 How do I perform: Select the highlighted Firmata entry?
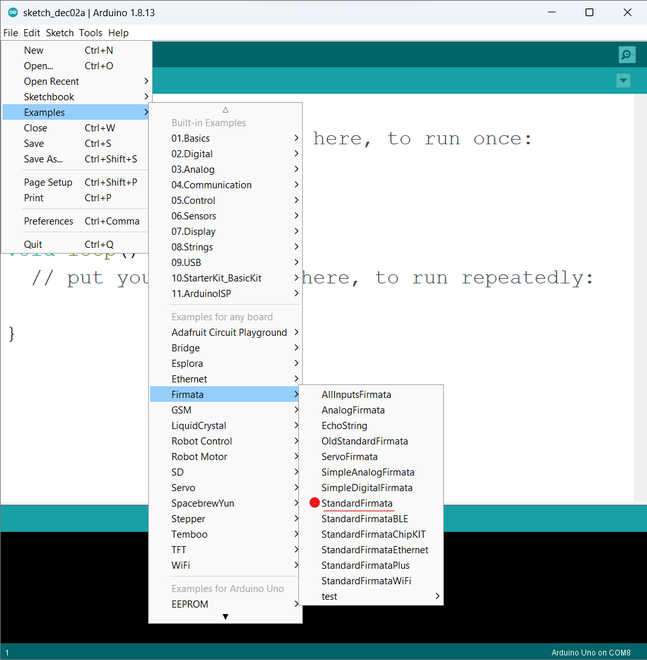(x=225, y=394)
